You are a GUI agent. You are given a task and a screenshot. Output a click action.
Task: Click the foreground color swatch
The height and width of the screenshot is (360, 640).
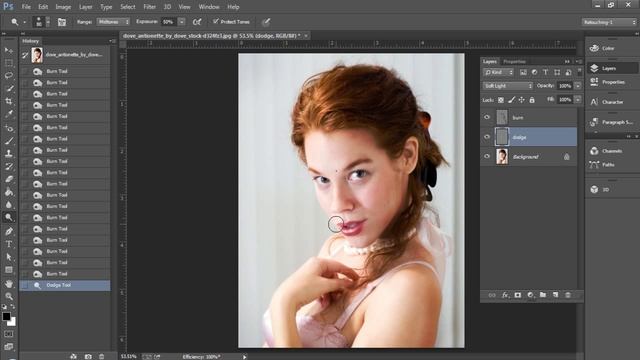(6, 316)
